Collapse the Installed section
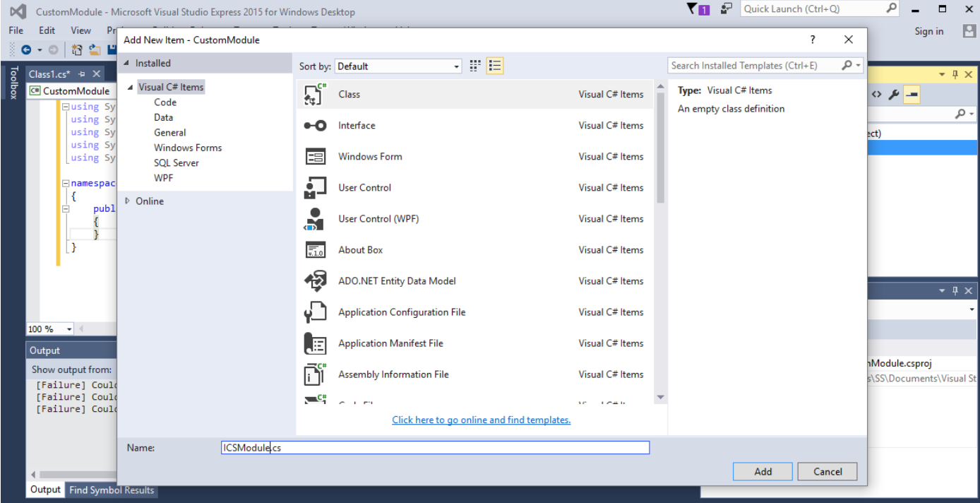Screen dimensions: 980x503 pyautogui.click(x=126, y=63)
